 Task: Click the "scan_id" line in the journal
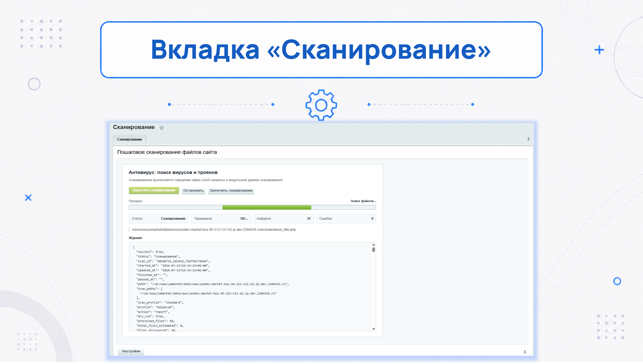(x=173, y=261)
